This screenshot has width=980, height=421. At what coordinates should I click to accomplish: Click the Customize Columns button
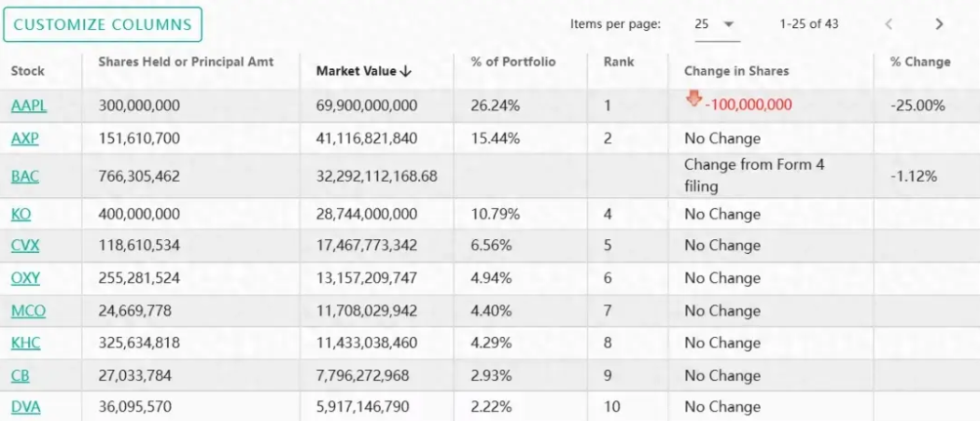[103, 24]
